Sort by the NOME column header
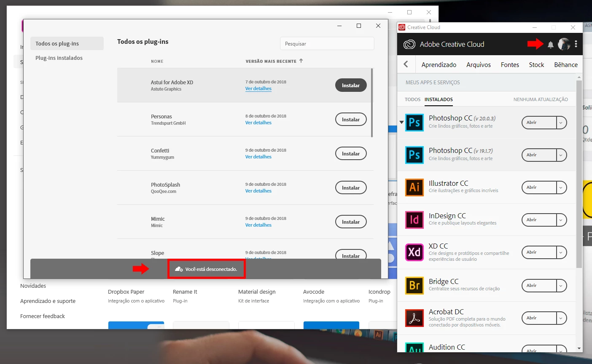The height and width of the screenshot is (364, 592). point(157,62)
